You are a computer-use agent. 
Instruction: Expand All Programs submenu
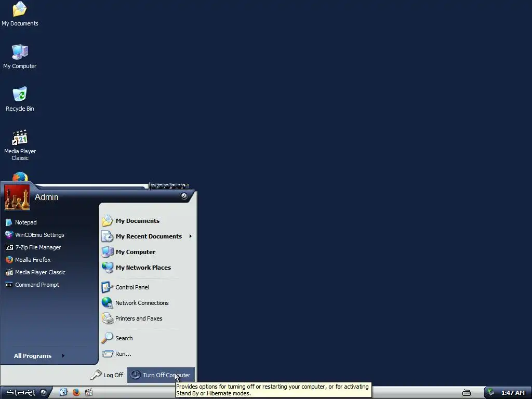point(39,355)
